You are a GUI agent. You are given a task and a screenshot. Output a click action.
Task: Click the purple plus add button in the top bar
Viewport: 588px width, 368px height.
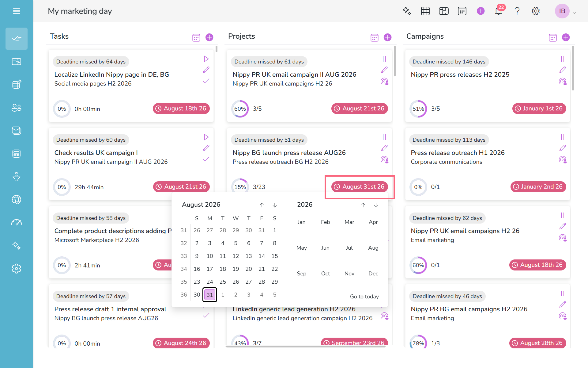[481, 11]
